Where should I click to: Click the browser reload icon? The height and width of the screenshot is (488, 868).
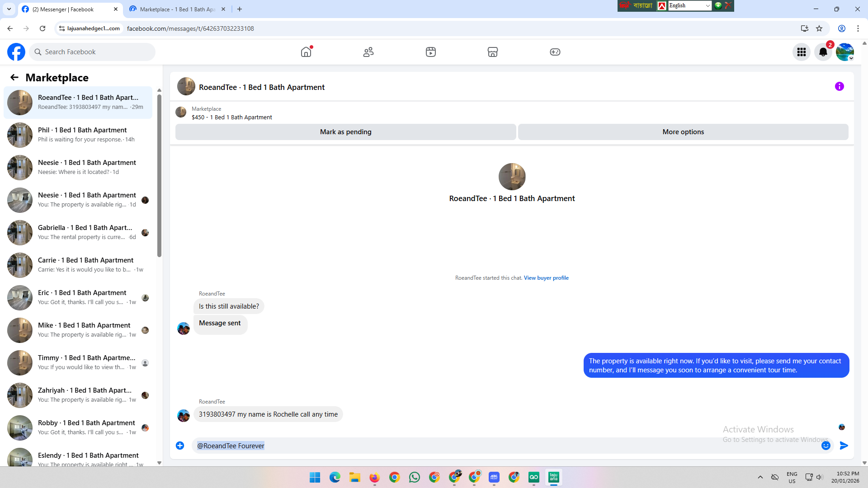42,28
